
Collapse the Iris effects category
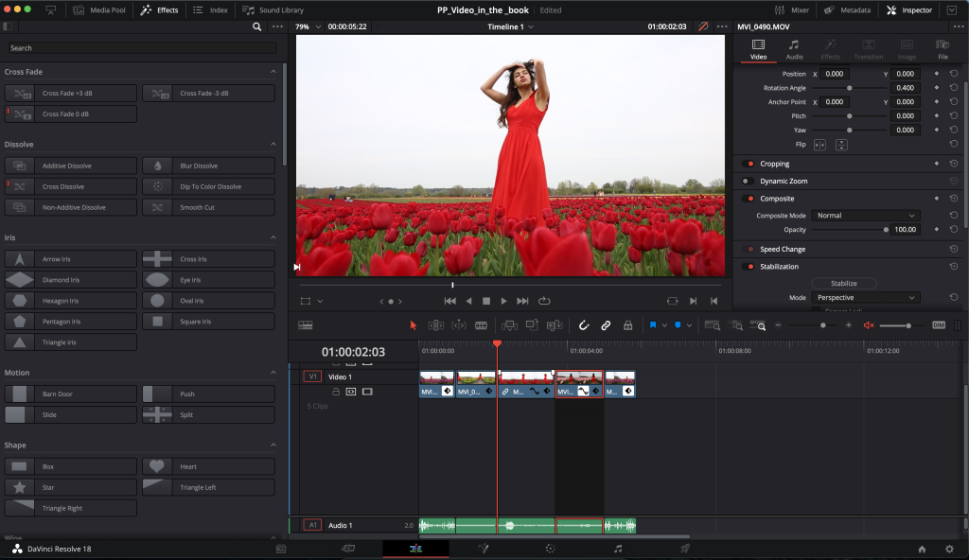point(273,237)
